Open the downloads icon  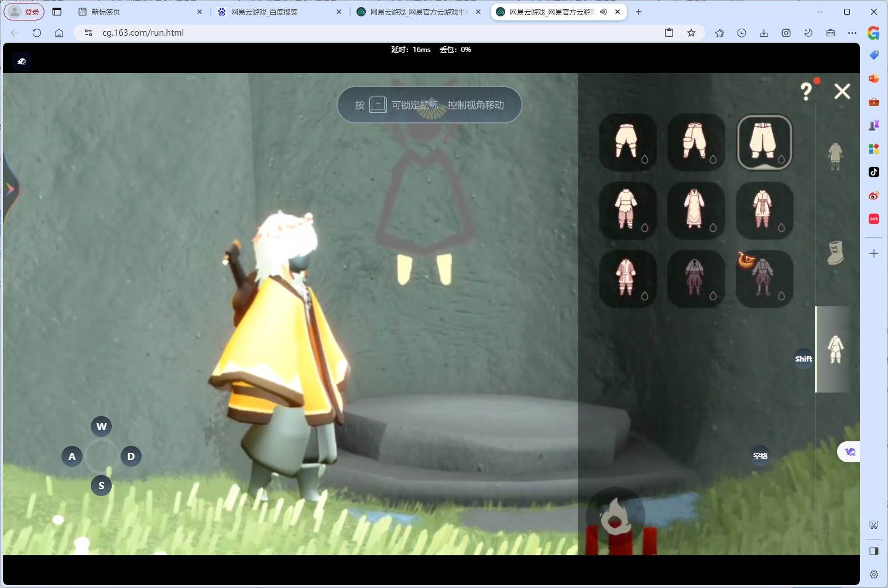pos(764,33)
